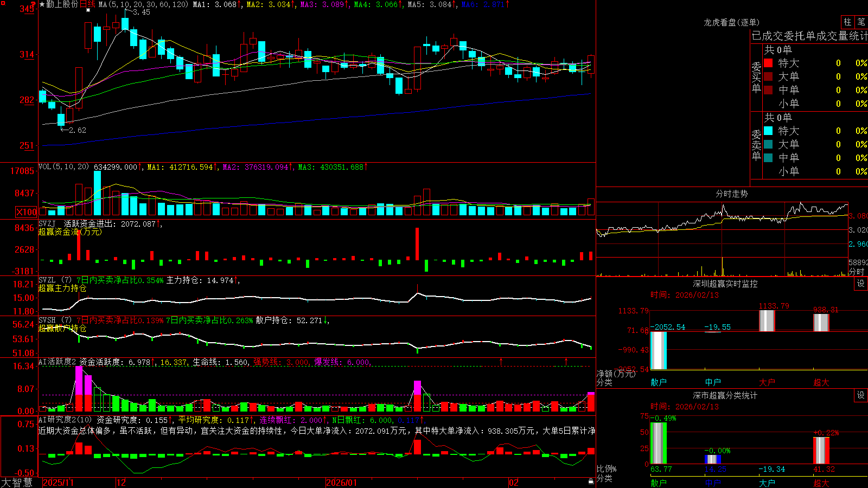This screenshot has width=868, height=488.
Task: Click the tallest red bar in 超赢资金流 panel
Action: pyautogui.click(x=417, y=244)
